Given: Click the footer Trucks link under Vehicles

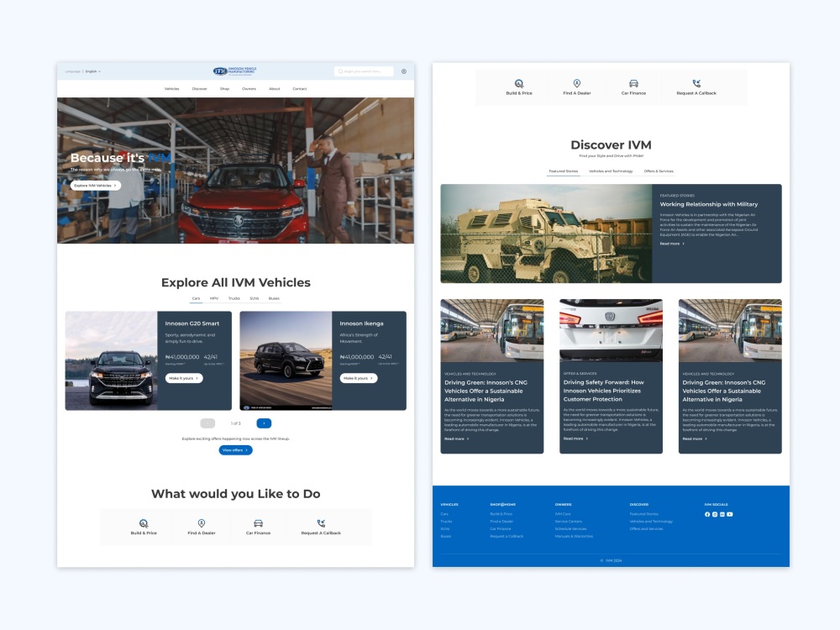Looking at the screenshot, I should pos(446,522).
